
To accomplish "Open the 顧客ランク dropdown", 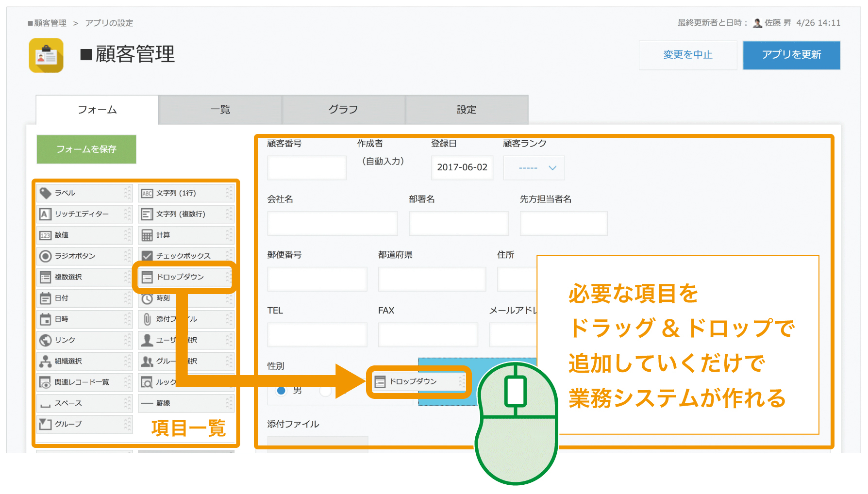I will 534,168.
